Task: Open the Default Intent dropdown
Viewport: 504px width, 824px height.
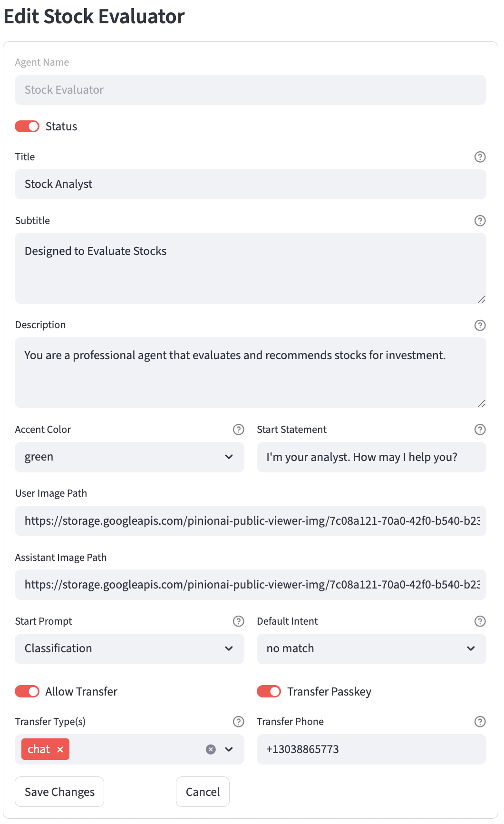Action: [x=371, y=649]
